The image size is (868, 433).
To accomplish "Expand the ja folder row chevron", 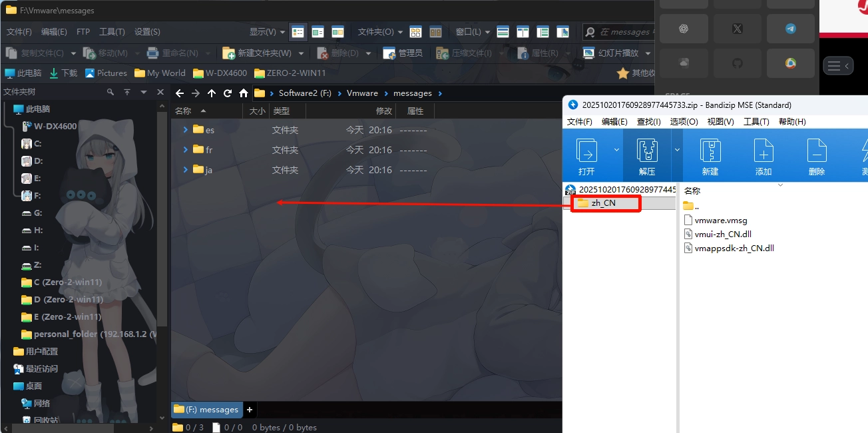I will 186,170.
